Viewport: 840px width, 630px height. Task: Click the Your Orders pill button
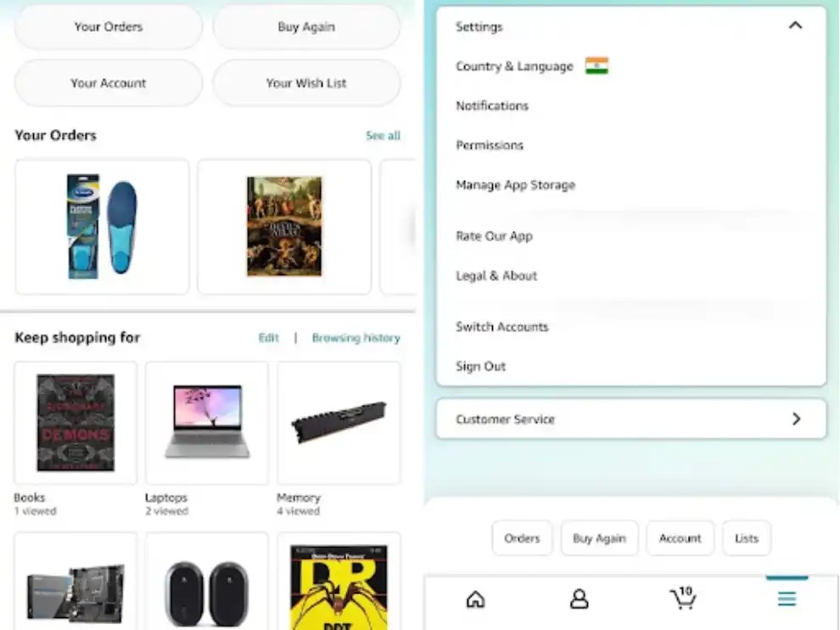click(x=109, y=27)
